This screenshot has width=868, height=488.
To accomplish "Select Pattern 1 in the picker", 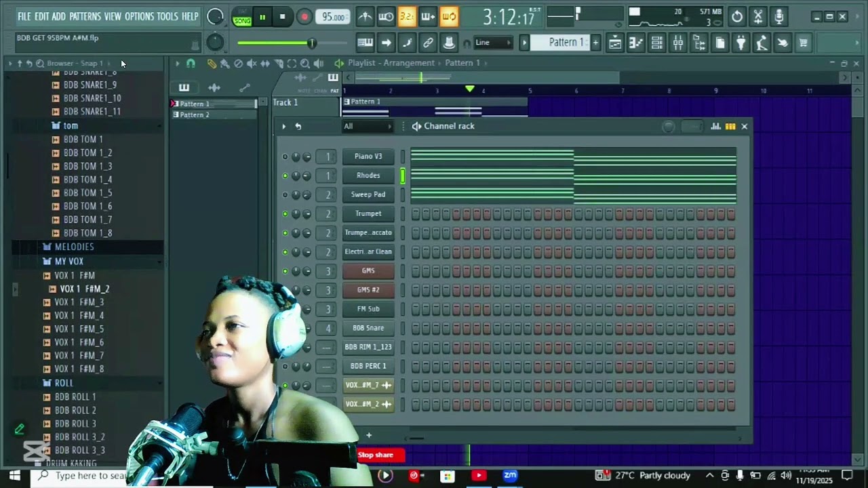I will [x=214, y=104].
